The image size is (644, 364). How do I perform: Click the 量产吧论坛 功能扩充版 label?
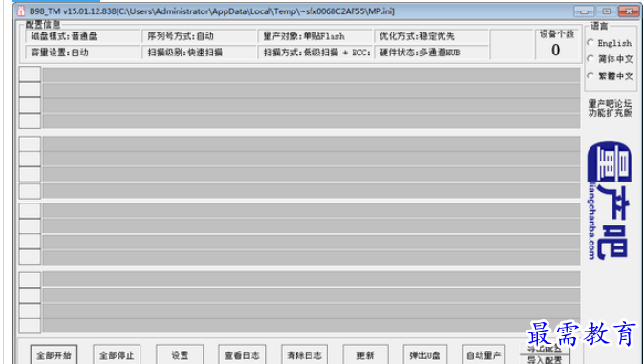tap(610, 108)
